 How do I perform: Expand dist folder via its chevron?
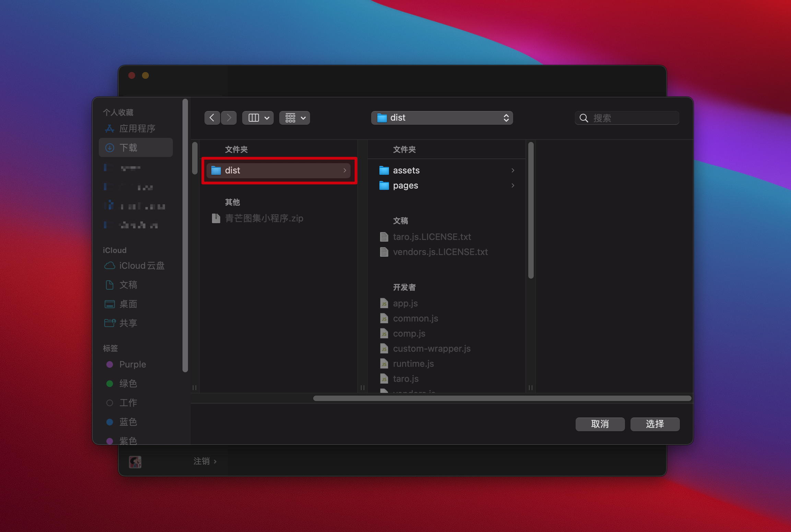pyautogui.click(x=345, y=170)
